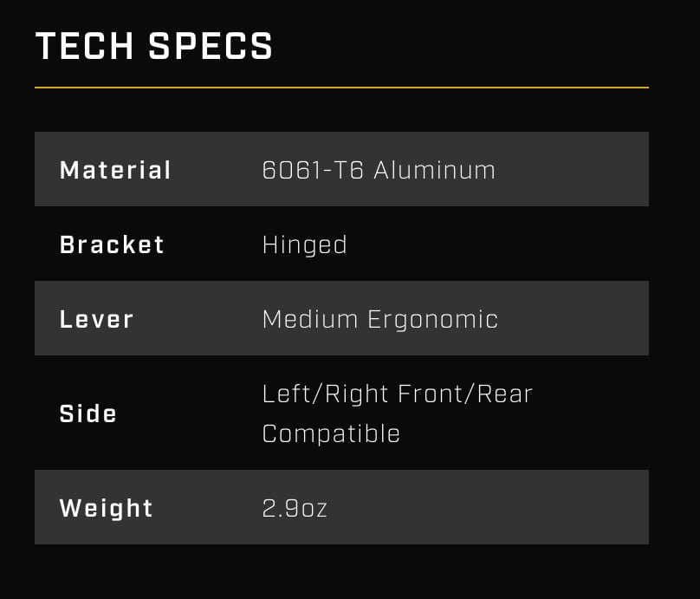Viewport: 700px width, 599px height.
Task: Select the Material row label
Action: pyautogui.click(x=115, y=170)
